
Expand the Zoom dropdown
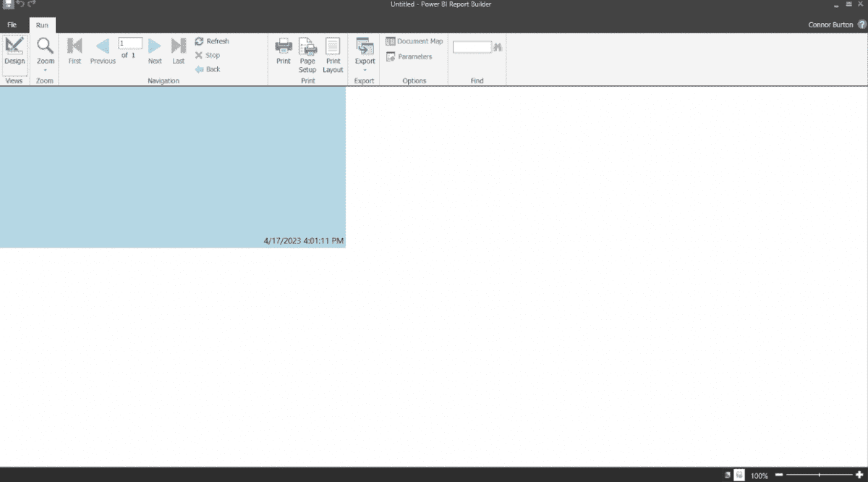coord(45,54)
